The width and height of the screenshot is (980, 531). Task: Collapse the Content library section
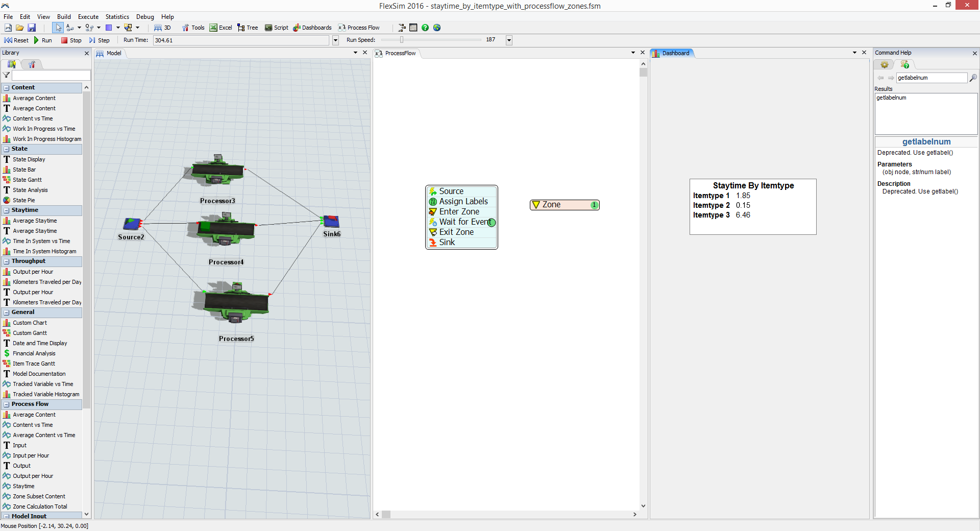[x=7, y=88]
